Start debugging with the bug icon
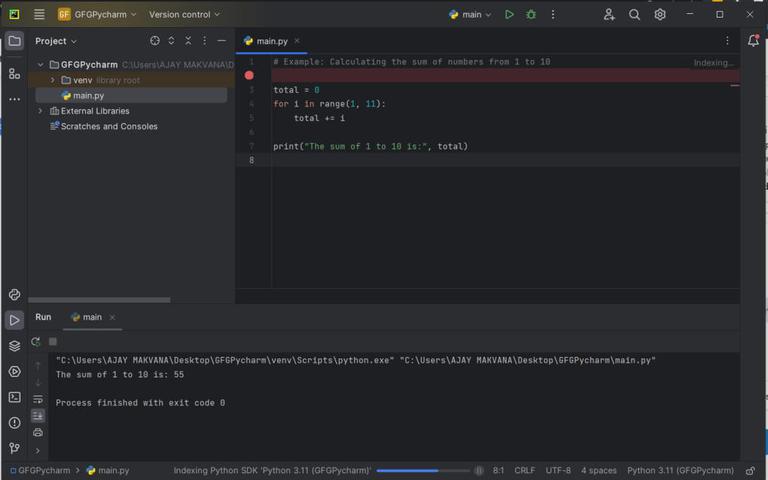Viewport: 768px width, 480px height. tap(531, 15)
